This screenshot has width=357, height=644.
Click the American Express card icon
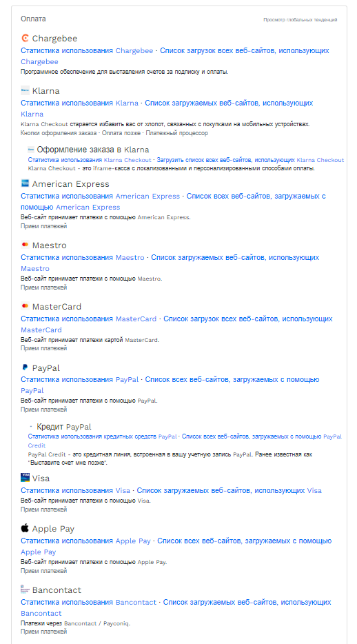click(25, 183)
